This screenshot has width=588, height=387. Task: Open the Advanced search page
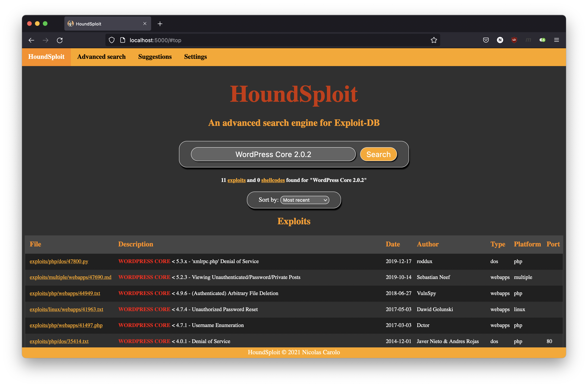coord(101,57)
